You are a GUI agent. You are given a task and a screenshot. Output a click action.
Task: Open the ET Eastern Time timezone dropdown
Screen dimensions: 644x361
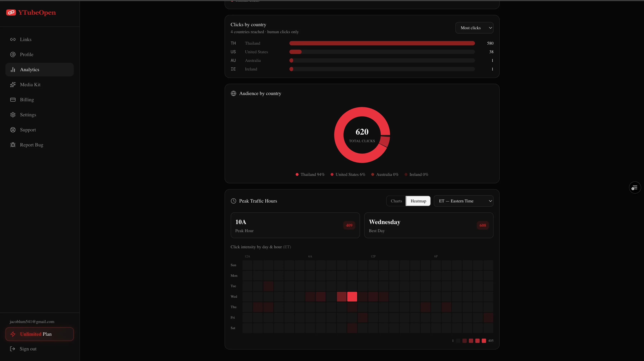click(463, 201)
